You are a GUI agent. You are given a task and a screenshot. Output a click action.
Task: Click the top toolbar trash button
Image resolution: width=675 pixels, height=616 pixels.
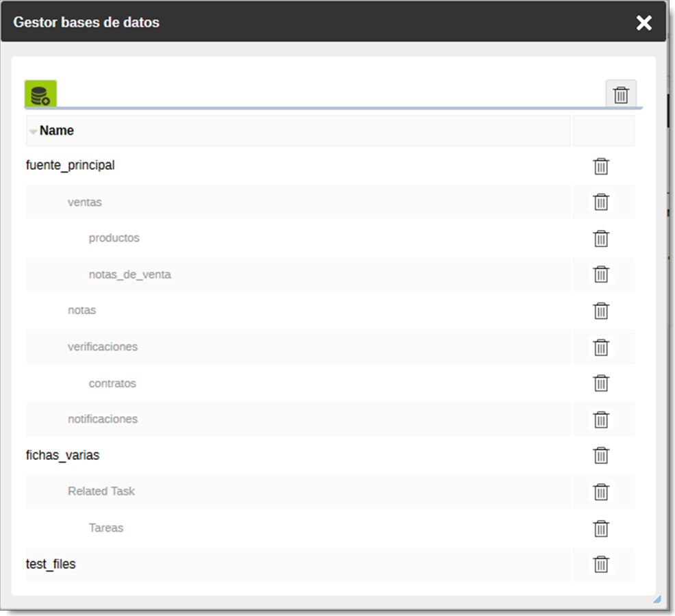620,94
